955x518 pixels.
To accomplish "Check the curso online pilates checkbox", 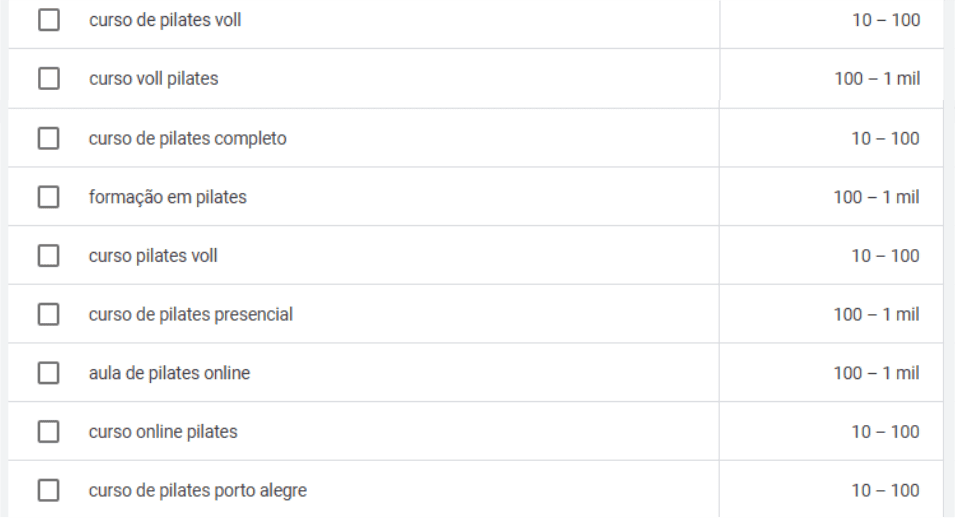I will coord(48,432).
